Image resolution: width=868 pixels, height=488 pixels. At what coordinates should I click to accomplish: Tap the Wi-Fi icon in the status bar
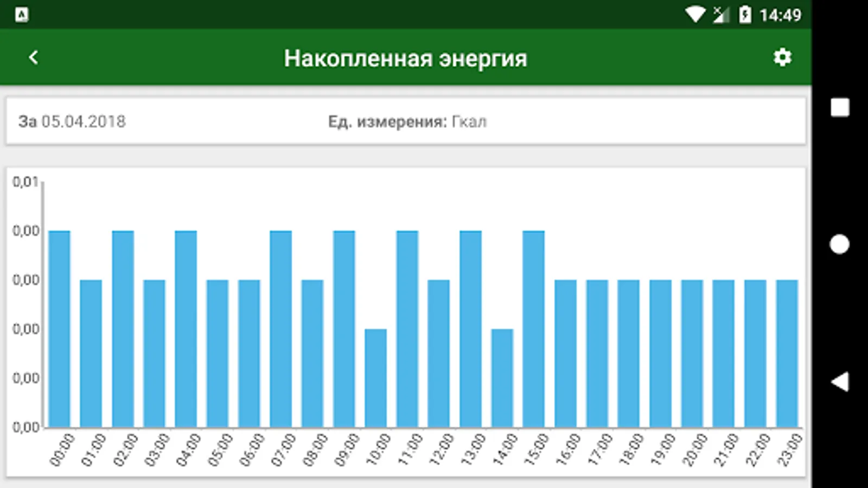694,15
